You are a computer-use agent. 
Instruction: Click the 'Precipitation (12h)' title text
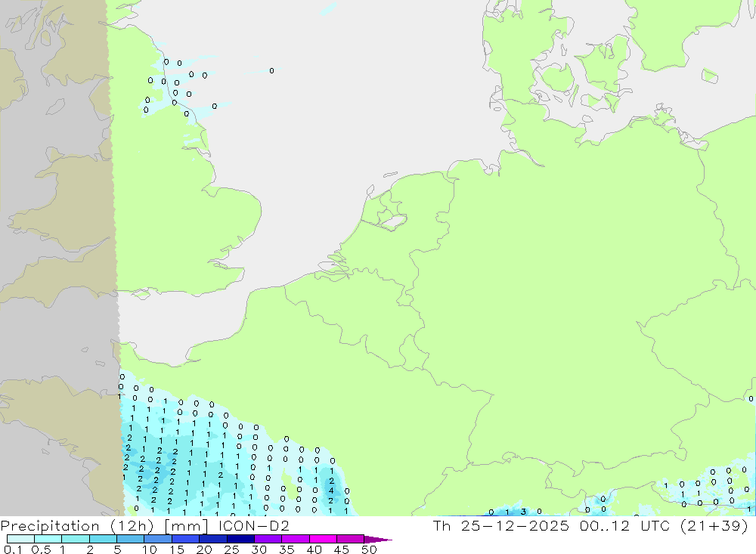[77, 526]
